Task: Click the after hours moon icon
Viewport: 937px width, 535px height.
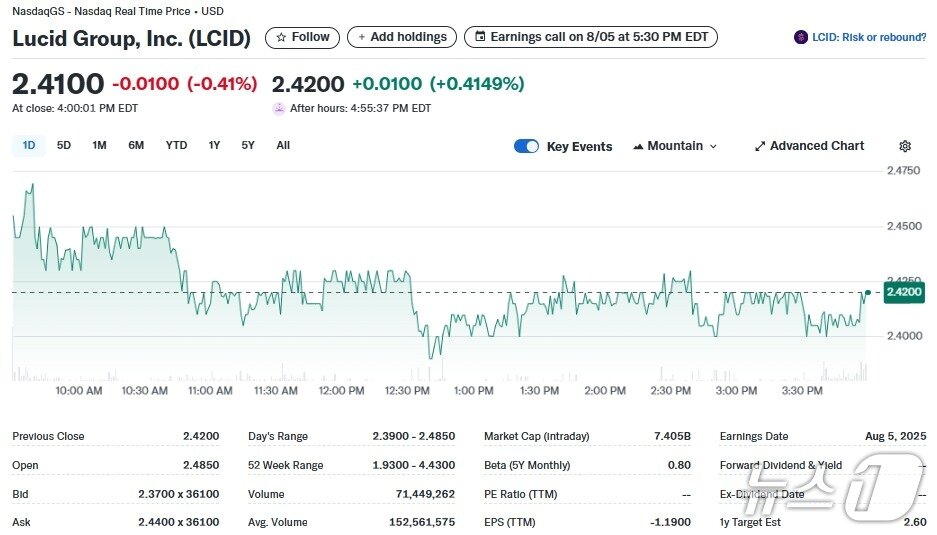Action: click(279, 108)
